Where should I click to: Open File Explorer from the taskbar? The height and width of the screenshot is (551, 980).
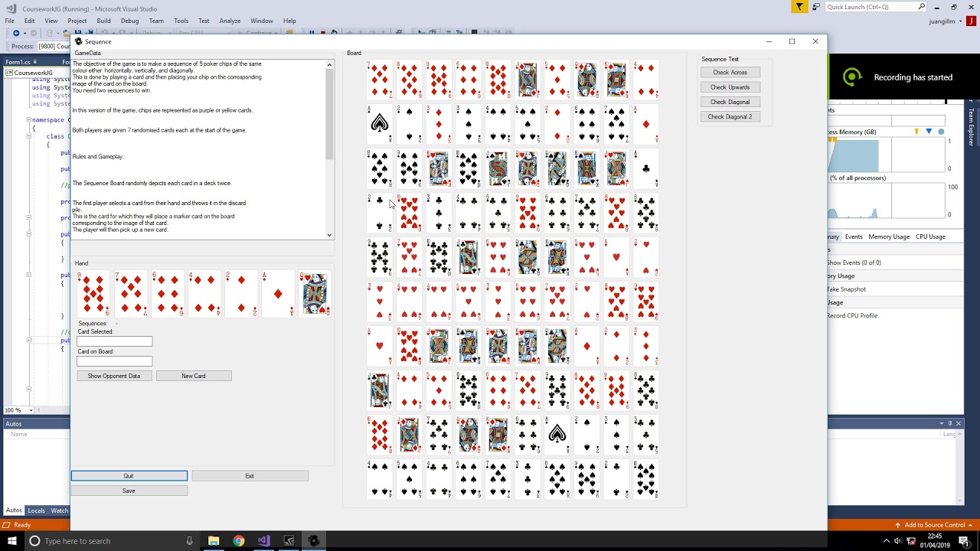tap(214, 541)
